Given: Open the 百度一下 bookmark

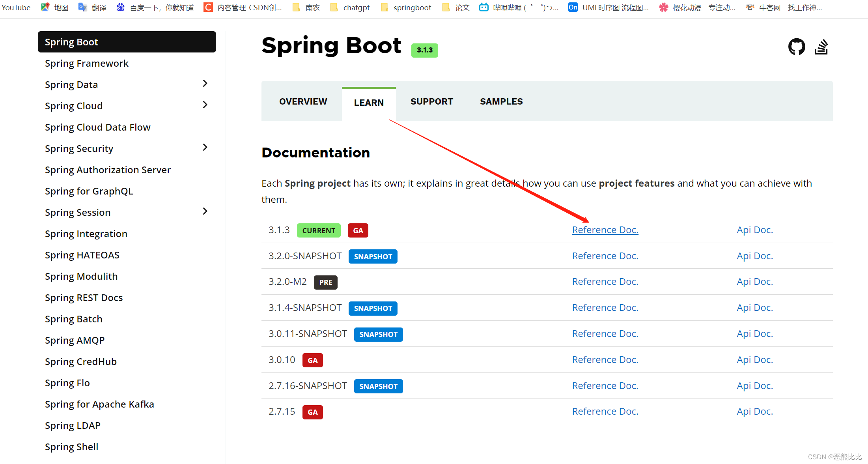Looking at the screenshot, I should click(155, 7).
